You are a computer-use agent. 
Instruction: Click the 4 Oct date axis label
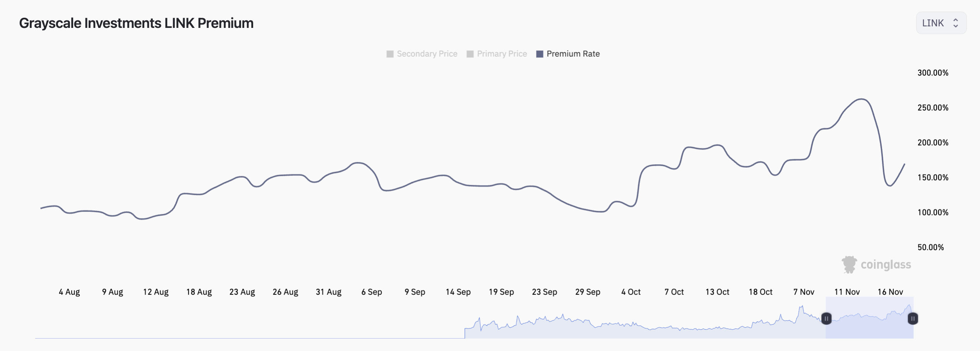coord(631,292)
